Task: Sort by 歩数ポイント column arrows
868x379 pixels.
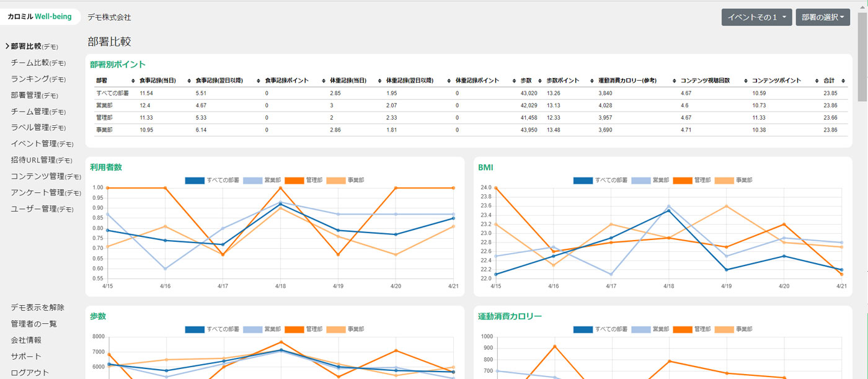Action: 591,81
